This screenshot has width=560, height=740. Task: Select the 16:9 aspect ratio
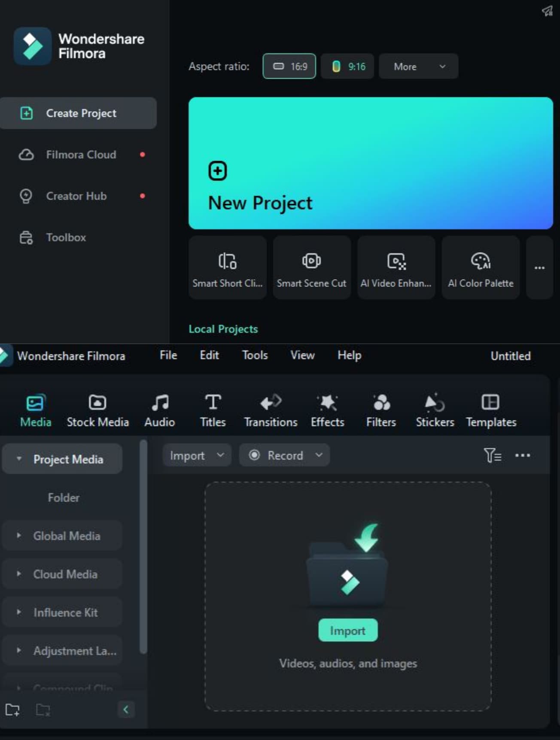click(289, 66)
